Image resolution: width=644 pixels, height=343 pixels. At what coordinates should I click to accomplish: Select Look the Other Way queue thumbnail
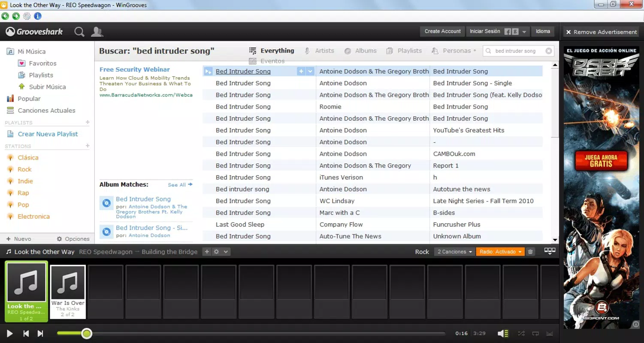point(27,292)
